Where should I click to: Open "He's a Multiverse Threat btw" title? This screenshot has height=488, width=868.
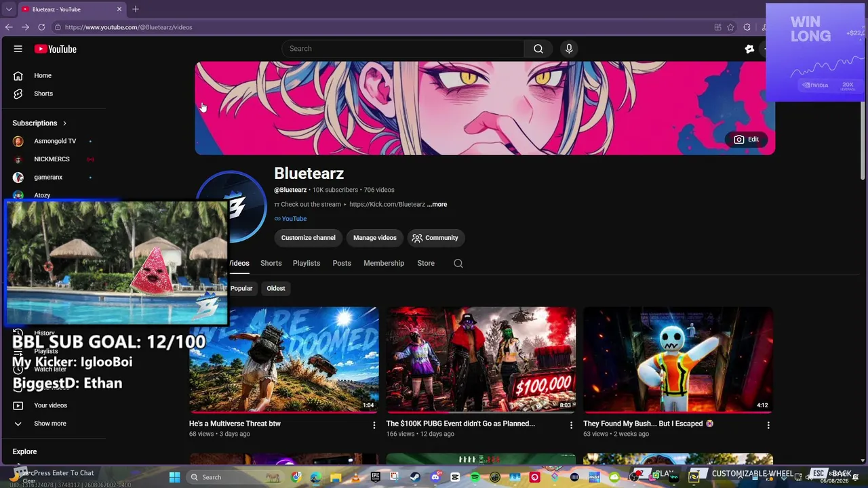click(x=235, y=424)
